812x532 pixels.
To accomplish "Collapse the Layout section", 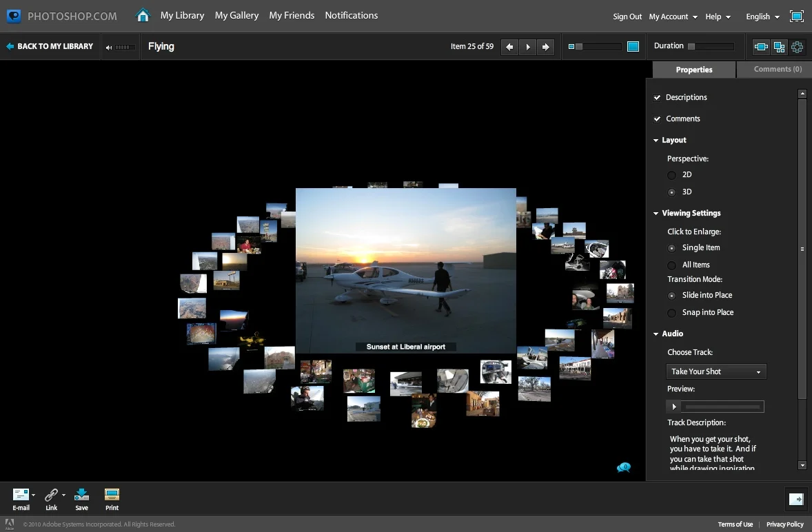I will tap(656, 141).
